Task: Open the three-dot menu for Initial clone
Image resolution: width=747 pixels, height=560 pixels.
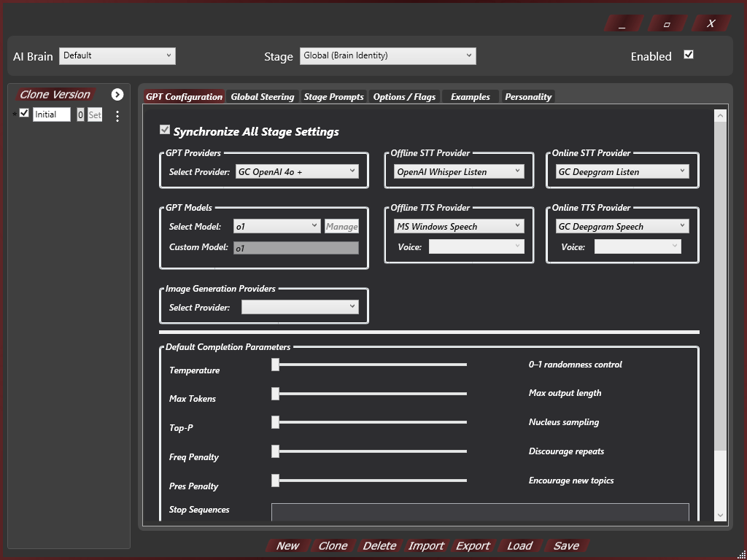Action: tap(117, 115)
